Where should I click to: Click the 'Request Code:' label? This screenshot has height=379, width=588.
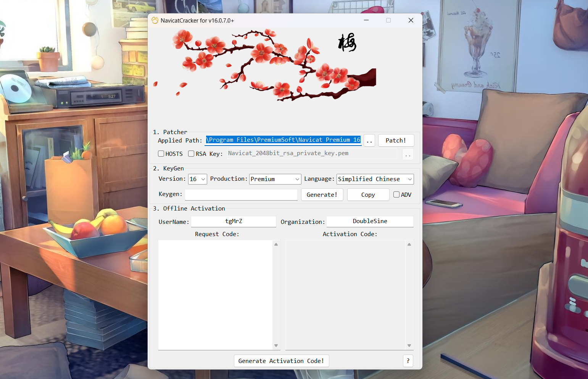coord(217,234)
